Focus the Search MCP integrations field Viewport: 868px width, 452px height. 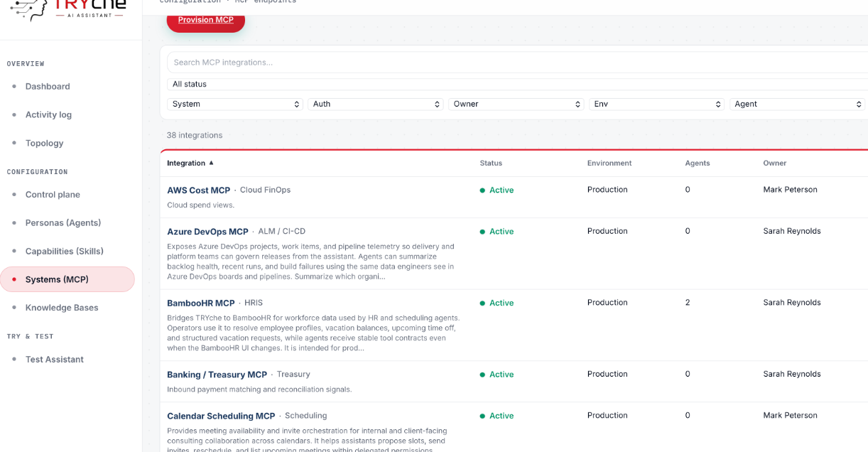point(517,63)
